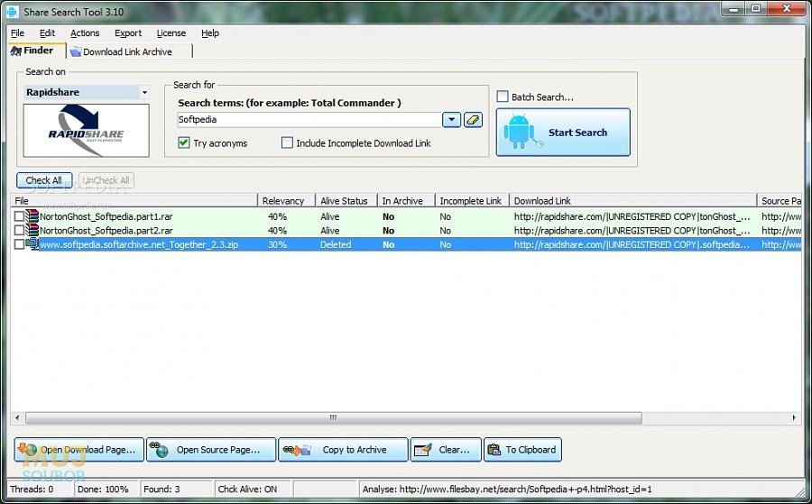Select the NortonGhost_Softpedia.part2.rar file name
The height and width of the screenshot is (504, 812).
106,230
